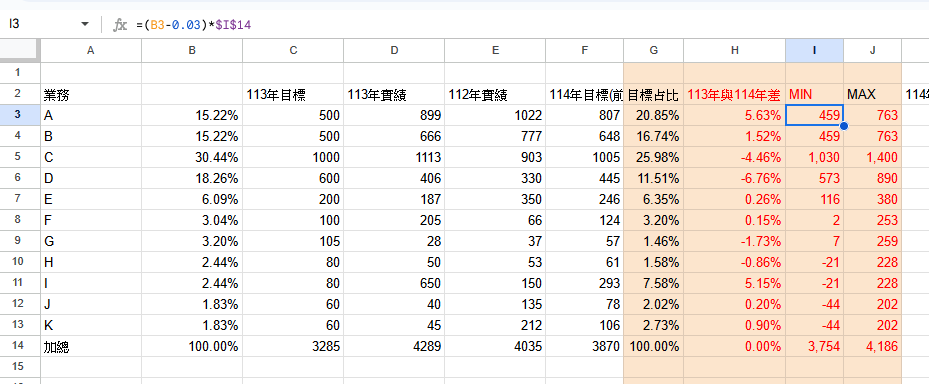Select row 15 header
The width and height of the screenshot is (929, 384).
click(x=20, y=367)
